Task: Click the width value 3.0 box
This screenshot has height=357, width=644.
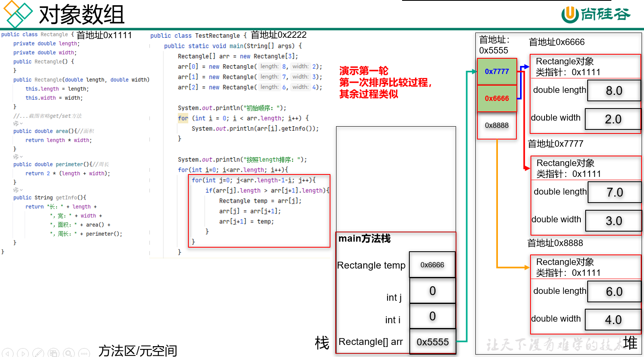Action: [614, 221]
